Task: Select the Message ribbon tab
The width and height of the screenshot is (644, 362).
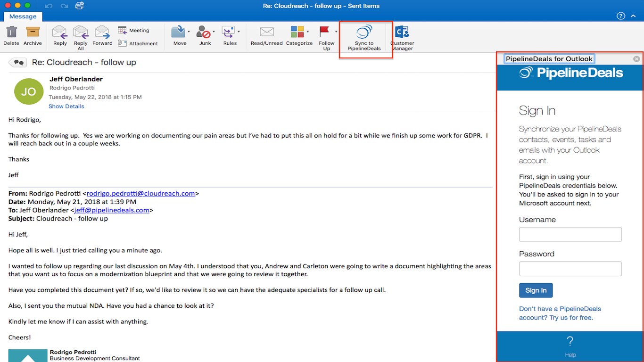Action: tap(23, 16)
